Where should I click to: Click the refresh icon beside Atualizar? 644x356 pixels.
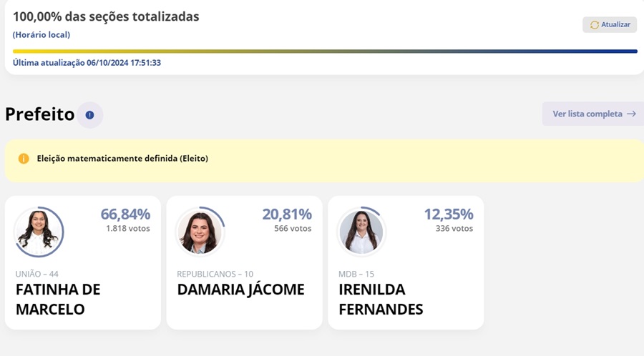(x=594, y=25)
